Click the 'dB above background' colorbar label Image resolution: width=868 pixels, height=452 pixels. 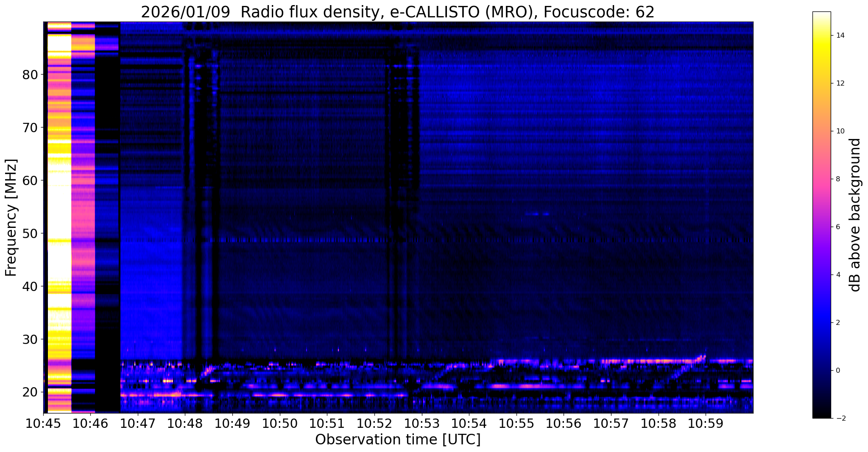pyautogui.click(x=856, y=215)
